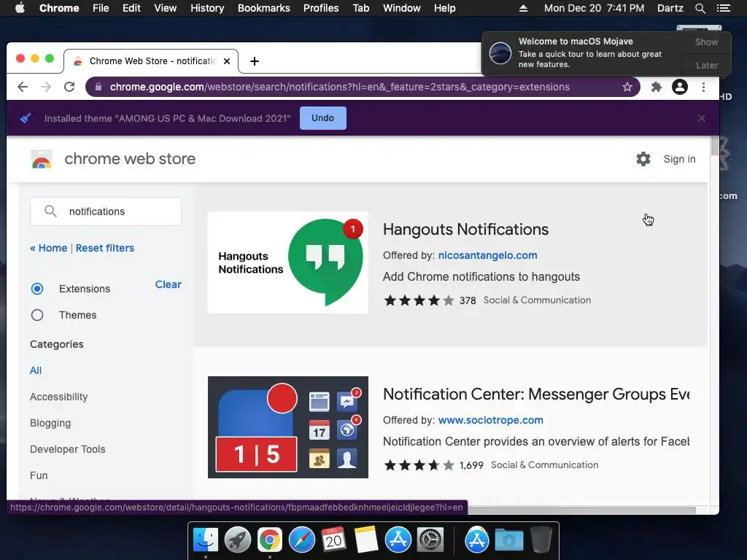Screen dimensions: 747x560
Task: Open the Apple menu
Action: pyautogui.click(x=20, y=8)
